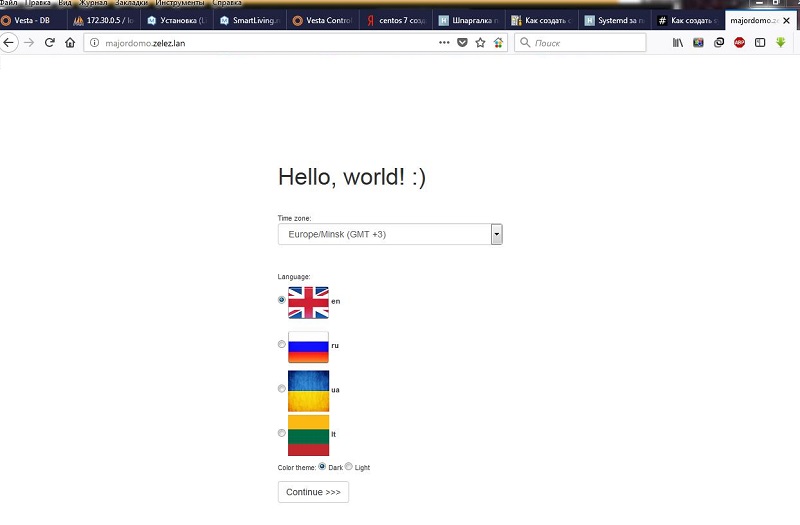Select the Russian flag image

tap(308, 347)
